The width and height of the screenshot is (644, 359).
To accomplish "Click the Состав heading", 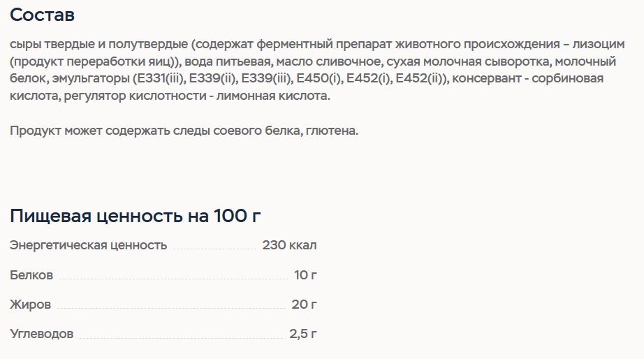I will (x=42, y=15).
